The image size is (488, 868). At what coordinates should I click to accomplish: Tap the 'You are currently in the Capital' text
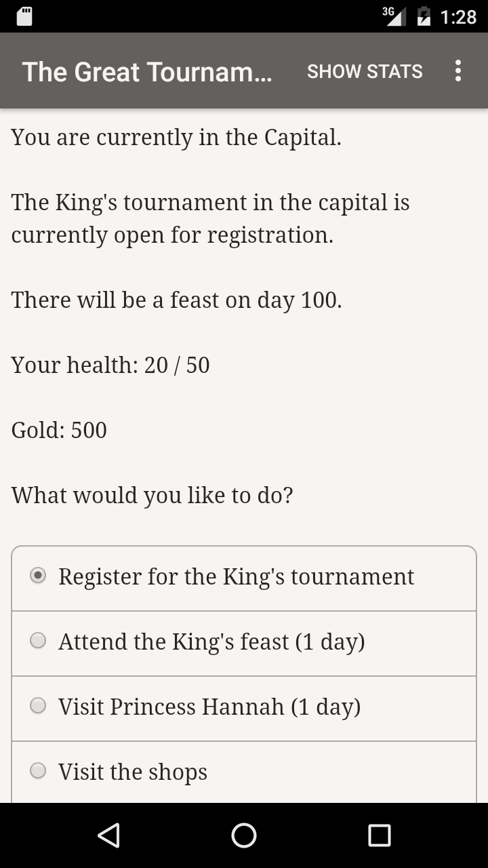point(176,137)
